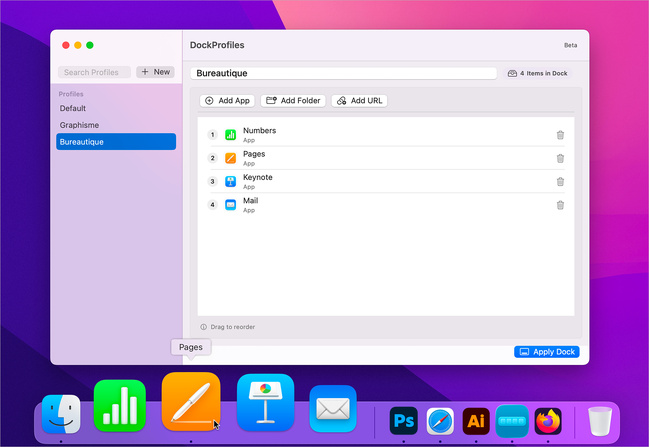This screenshot has width=649, height=447.
Task: Edit the Bureautique profile name field
Action: coord(344,73)
